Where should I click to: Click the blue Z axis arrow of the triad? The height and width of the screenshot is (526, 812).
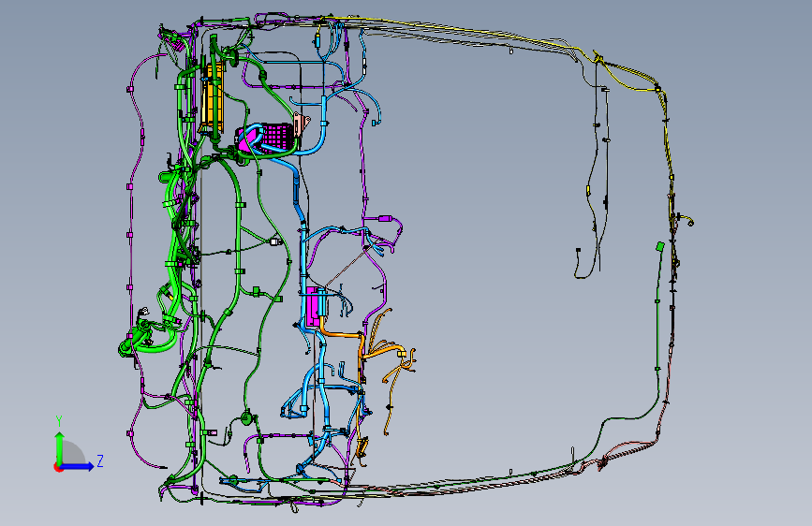click(x=78, y=466)
